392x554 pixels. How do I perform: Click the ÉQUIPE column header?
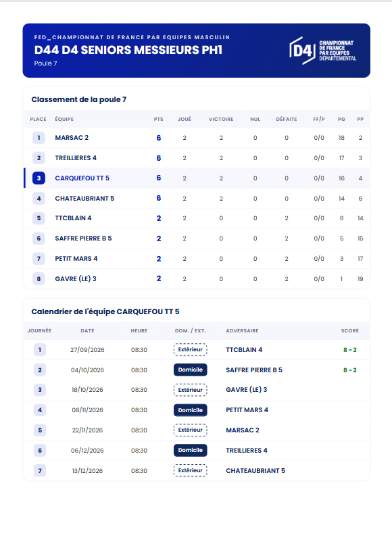(64, 119)
